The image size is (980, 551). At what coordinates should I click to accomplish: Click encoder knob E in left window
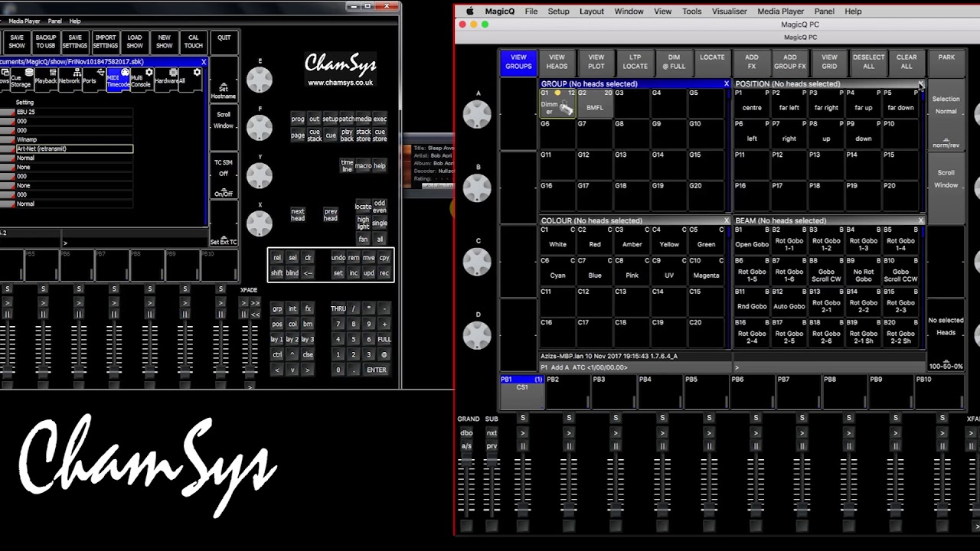pyautogui.click(x=260, y=79)
